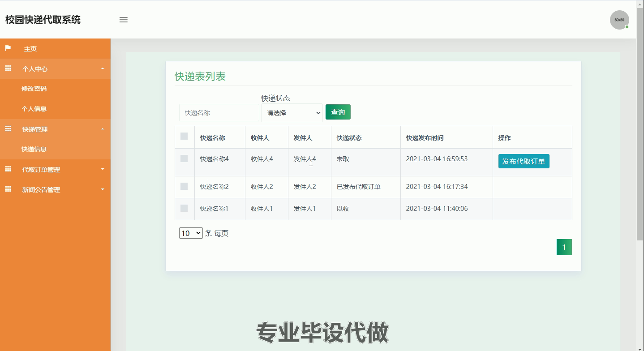Screen dimensions: 644x351
Task: Check the row for 快递名称1
Action: coord(184,208)
